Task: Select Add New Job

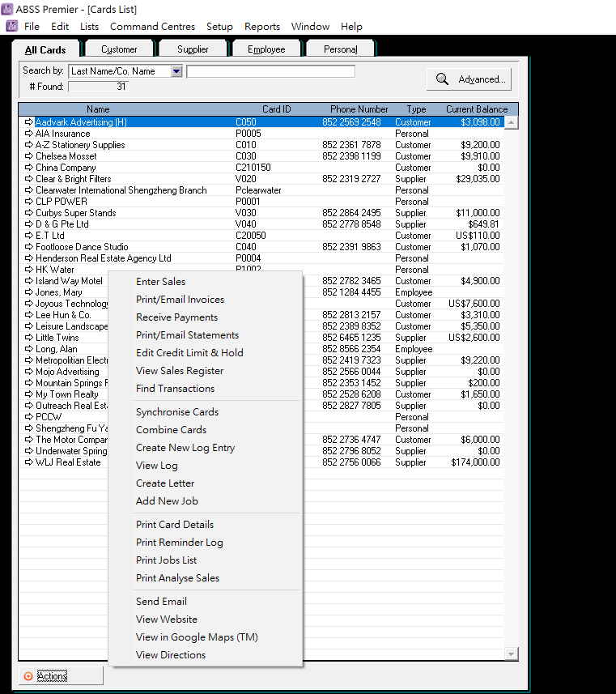Action: 167,501
